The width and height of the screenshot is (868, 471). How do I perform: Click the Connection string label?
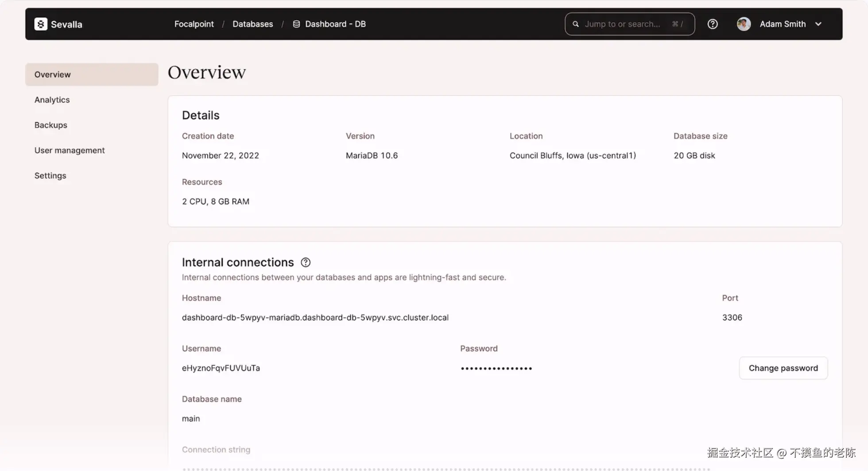pos(216,450)
